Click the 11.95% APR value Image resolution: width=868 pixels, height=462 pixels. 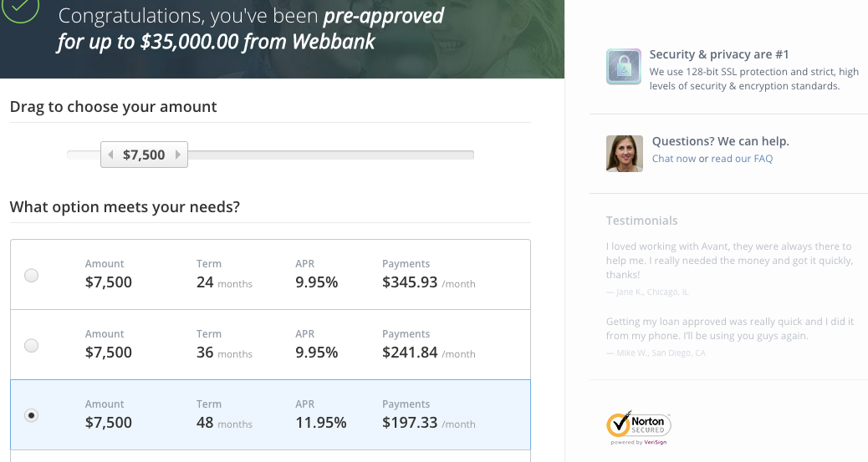coord(320,423)
